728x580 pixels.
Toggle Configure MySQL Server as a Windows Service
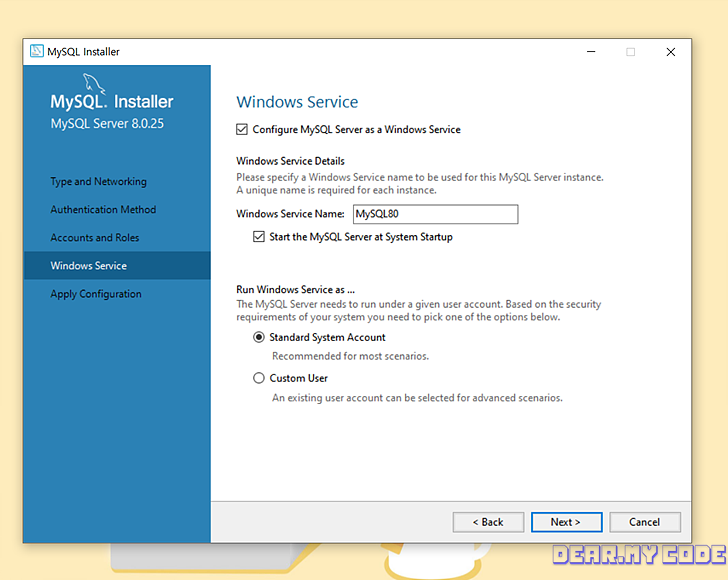click(x=242, y=129)
